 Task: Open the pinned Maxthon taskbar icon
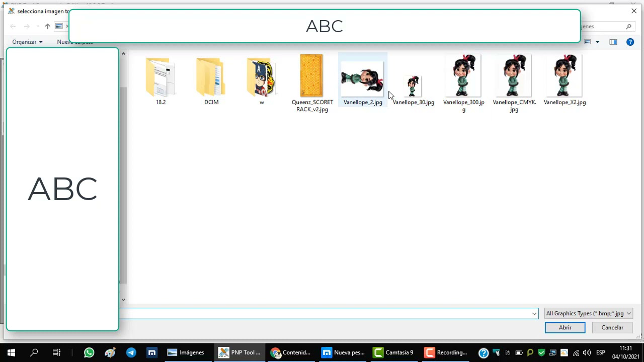(151, 352)
